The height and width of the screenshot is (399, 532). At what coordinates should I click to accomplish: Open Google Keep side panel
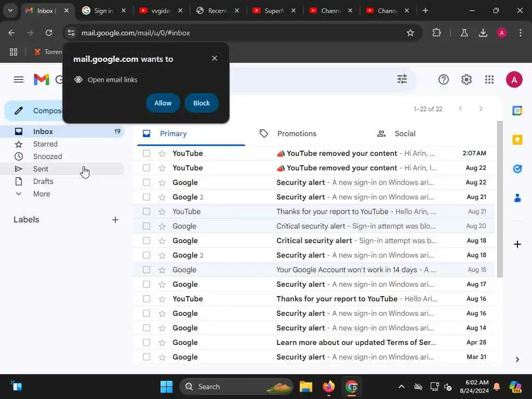(x=517, y=139)
